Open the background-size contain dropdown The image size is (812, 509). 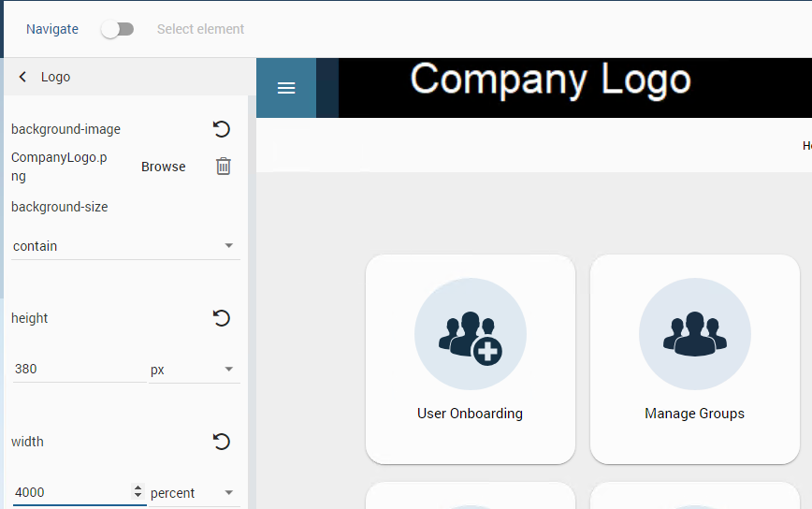[x=125, y=246]
